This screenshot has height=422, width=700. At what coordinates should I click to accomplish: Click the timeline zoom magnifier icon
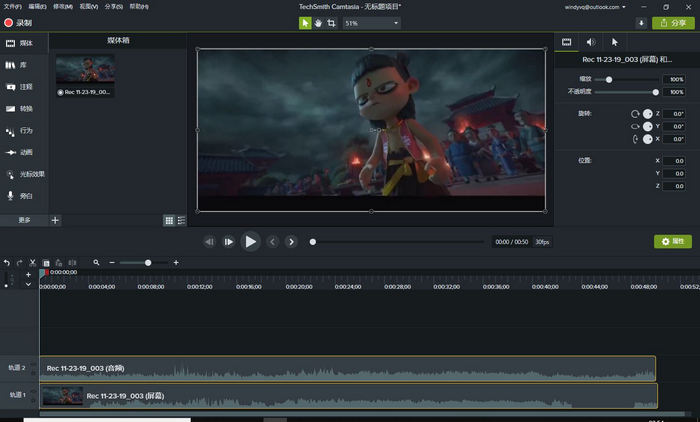click(x=96, y=263)
